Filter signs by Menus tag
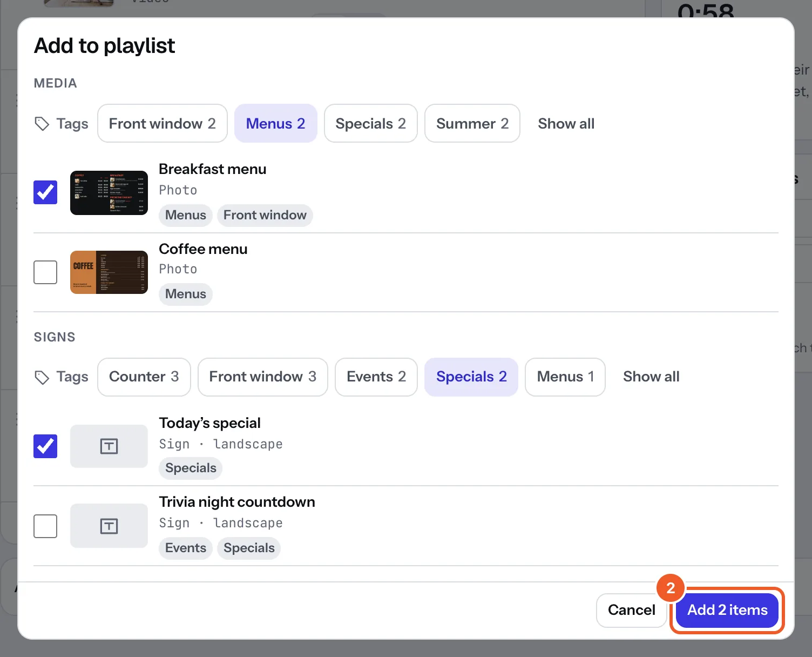Screen dimensions: 812x657 pos(565,377)
